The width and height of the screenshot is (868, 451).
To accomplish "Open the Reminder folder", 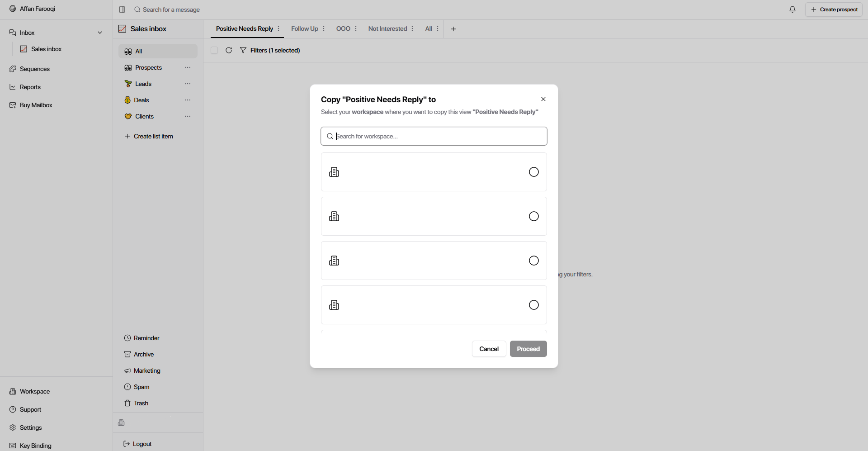I will (x=146, y=338).
